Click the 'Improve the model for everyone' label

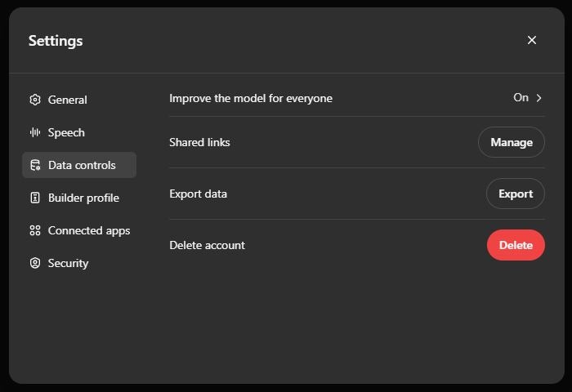pos(251,99)
